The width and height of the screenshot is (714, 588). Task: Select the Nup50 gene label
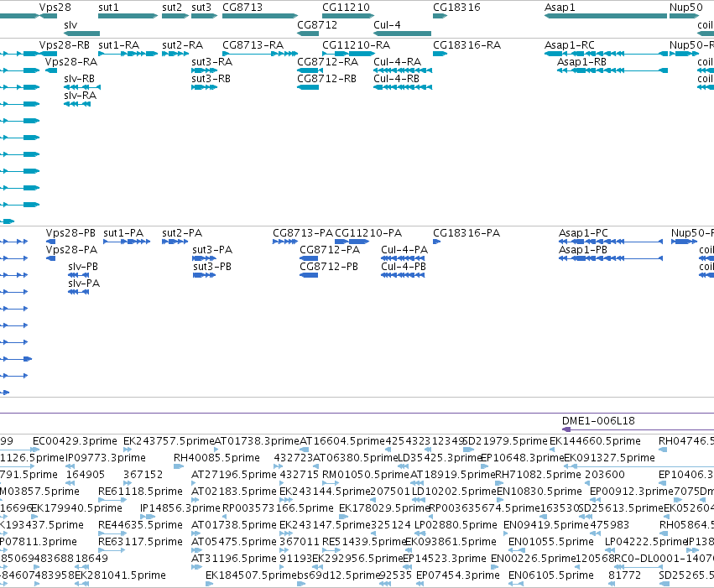[x=685, y=8]
